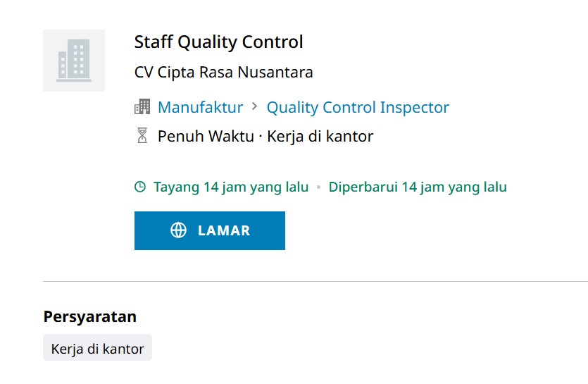Click the clock icon before Tayang

pyautogui.click(x=140, y=187)
